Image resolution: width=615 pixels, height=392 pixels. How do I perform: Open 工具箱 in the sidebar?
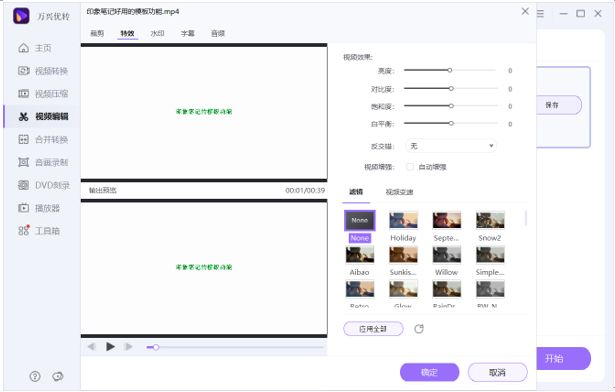coord(39,231)
